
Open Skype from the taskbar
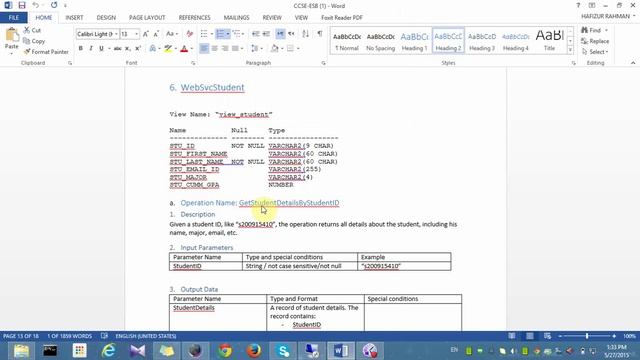pos(283,351)
